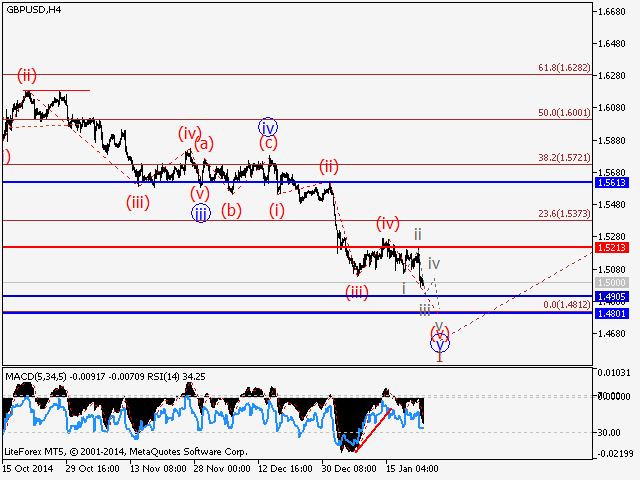Click the 0.01031 indicator scale value
Viewport: 640px width, 480px height.
[614, 373]
